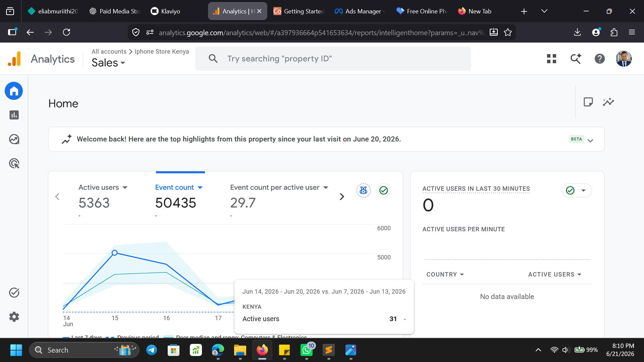This screenshot has width=644, height=362.
Task: Switch to the Paid Media Strategy tab
Action: click(115, 11)
